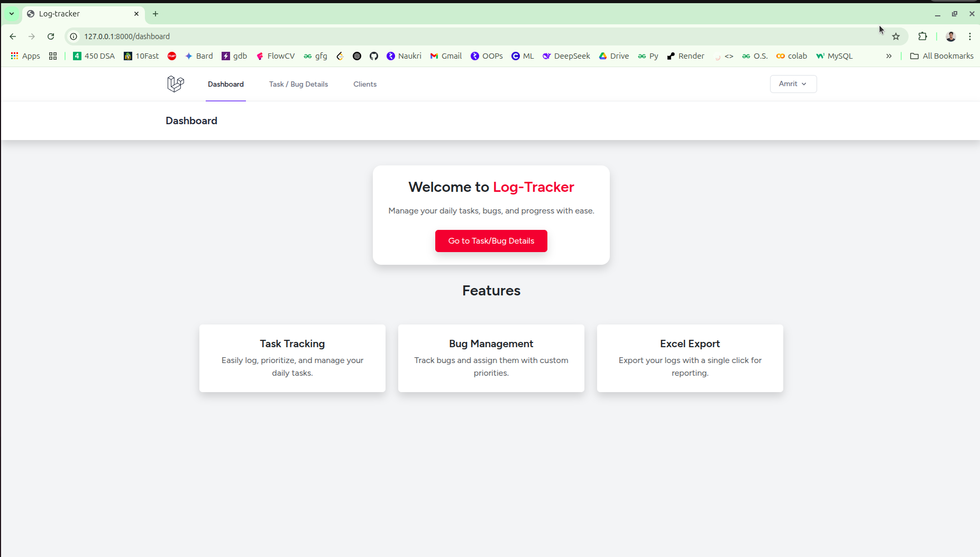Open the OOPs bookmark
This screenshot has height=557, width=980.
(x=487, y=56)
